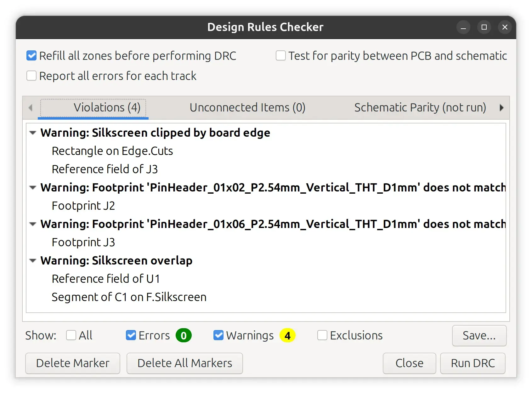Screen dimensions: 532x393
Task: Collapse the PinHeader_01x02 footprint mismatch warning
Action: coord(33,188)
